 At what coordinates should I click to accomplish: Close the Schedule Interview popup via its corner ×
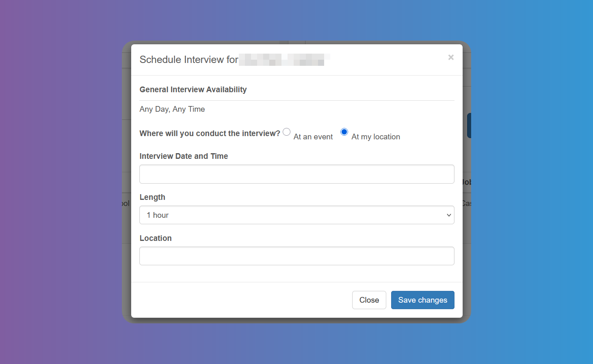(451, 57)
